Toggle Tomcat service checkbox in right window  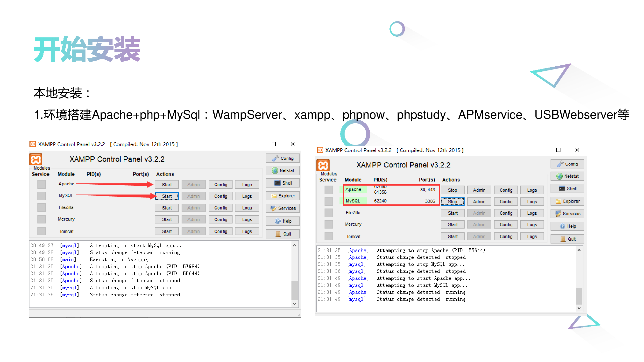(328, 236)
